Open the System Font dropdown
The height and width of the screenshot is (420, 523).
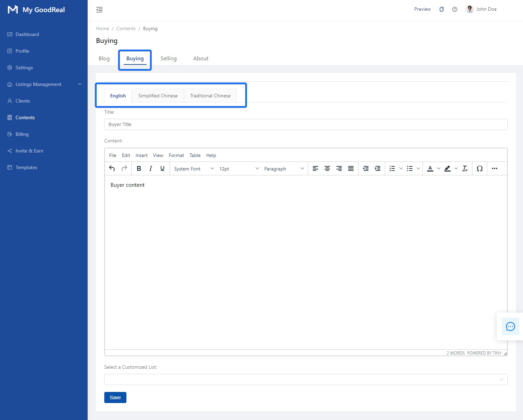[194, 169]
